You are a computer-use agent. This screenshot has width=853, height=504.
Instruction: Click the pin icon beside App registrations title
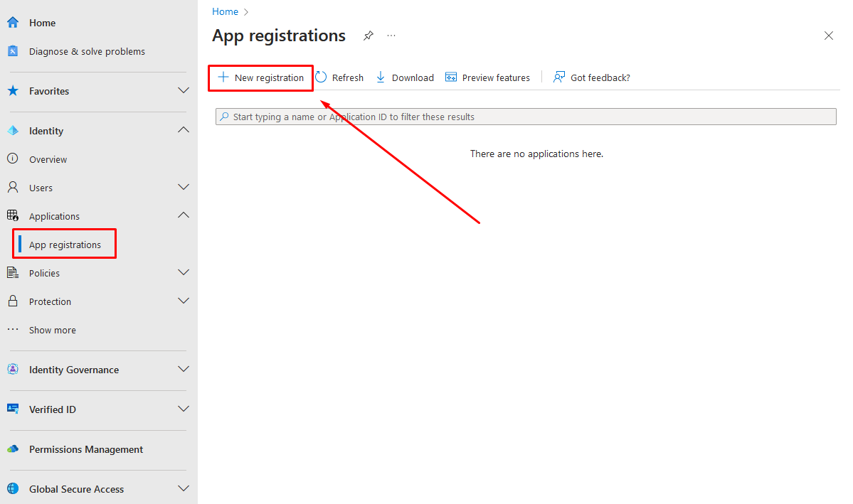tap(368, 36)
